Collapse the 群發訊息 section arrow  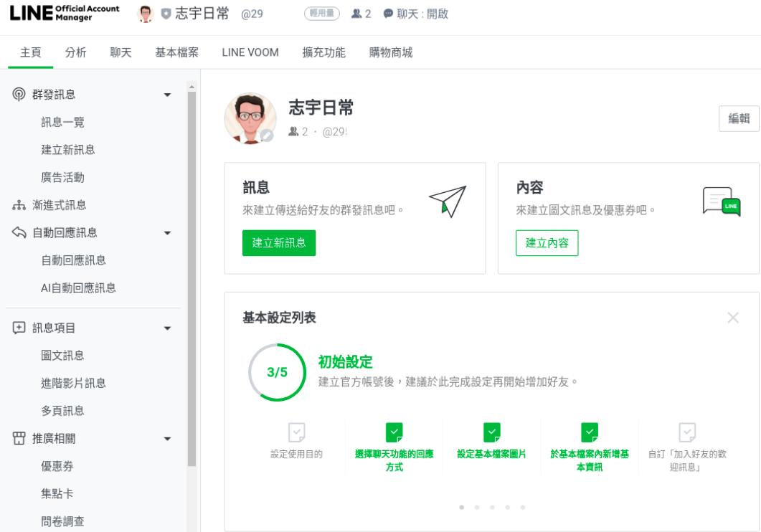(x=167, y=95)
